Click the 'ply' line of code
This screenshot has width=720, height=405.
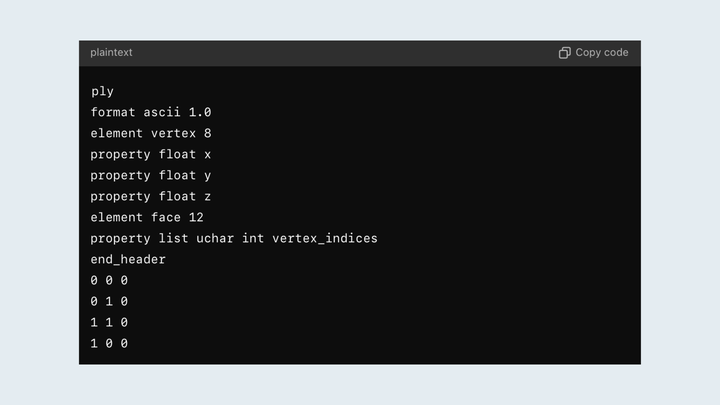tap(102, 92)
